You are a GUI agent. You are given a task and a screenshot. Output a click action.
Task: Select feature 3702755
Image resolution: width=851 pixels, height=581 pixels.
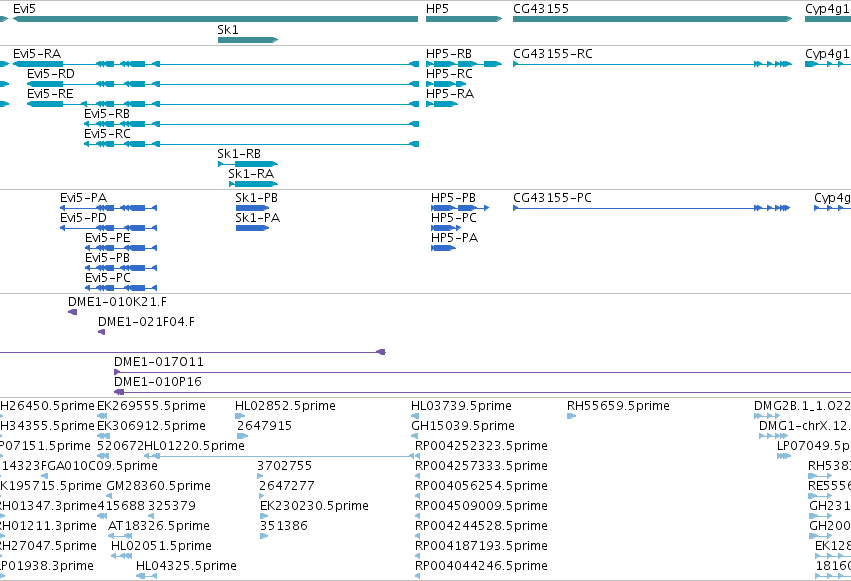click(284, 467)
